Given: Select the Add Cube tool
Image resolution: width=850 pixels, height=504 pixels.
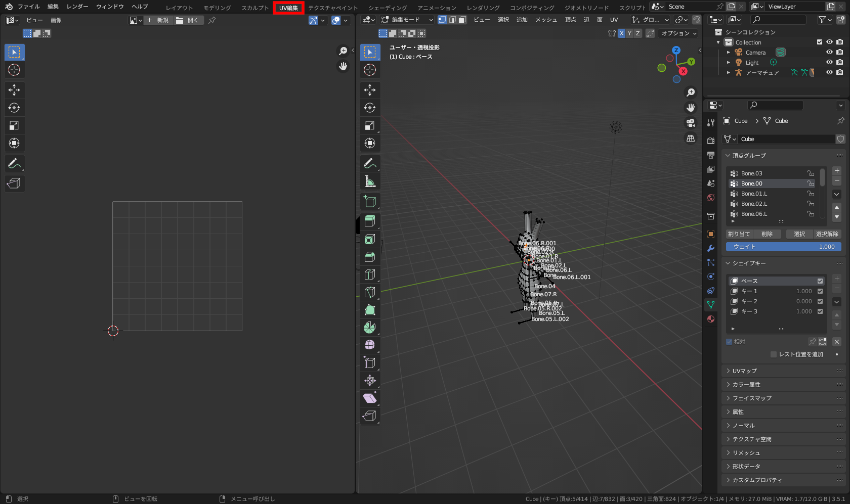Looking at the screenshot, I should coord(370,201).
